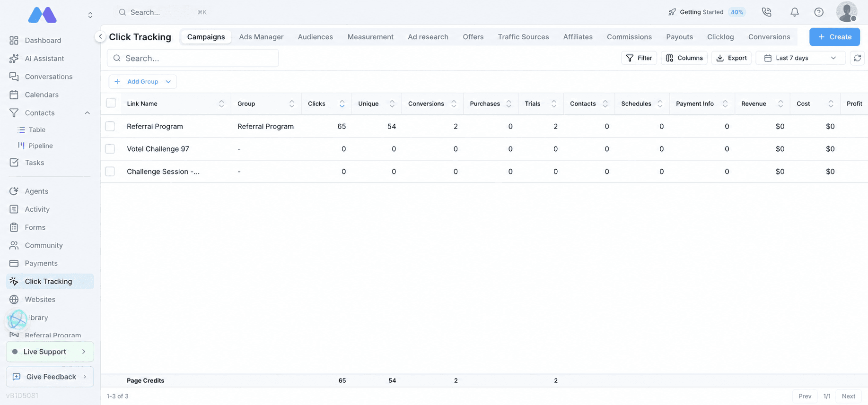
Task: Open the Websites globe icon
Action: tap(14, 300)
